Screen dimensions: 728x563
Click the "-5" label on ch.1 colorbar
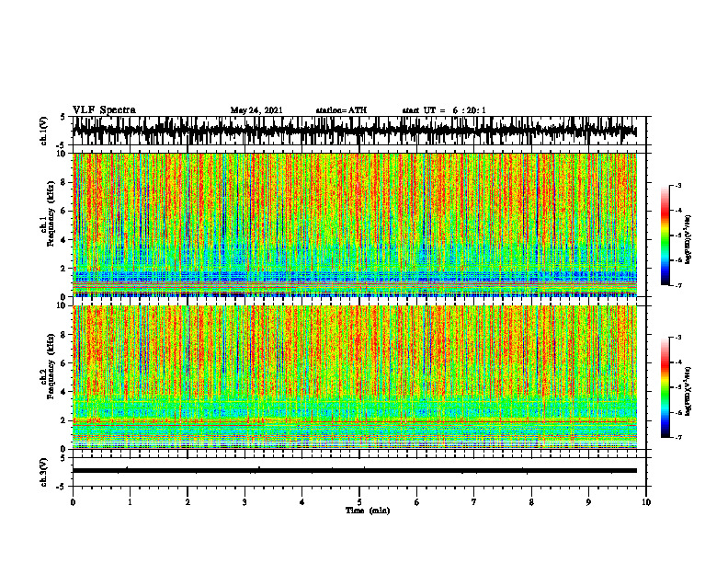(678, 236)
